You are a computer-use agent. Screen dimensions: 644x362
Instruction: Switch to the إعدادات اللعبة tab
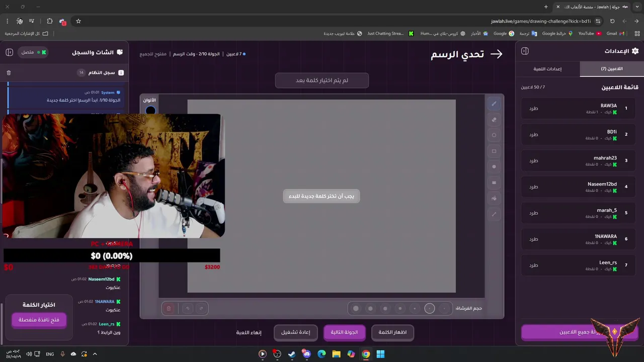click(x=547, y=69)
